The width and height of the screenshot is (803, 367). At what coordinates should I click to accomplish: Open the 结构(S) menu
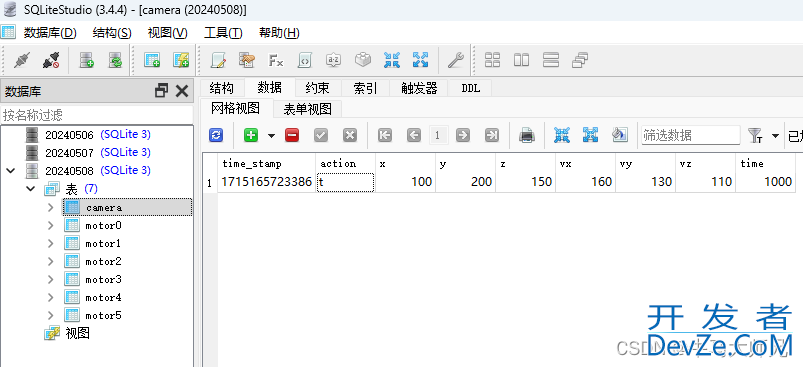pyautogui.click(x=112, y=33)
